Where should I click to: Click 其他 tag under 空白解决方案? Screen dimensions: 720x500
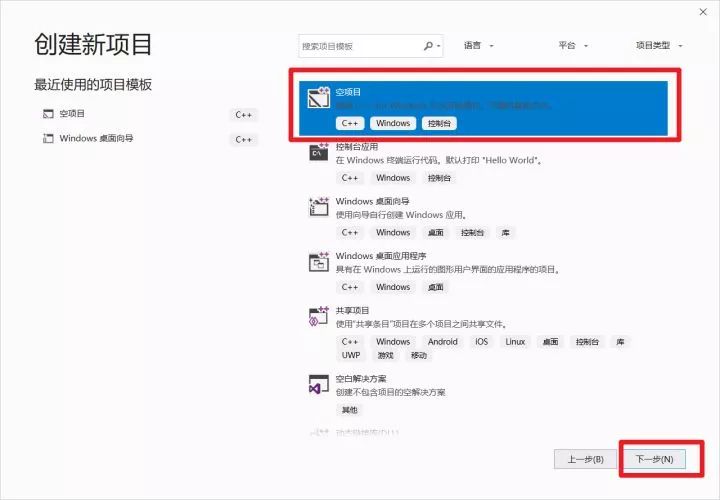tap(349, 410)
